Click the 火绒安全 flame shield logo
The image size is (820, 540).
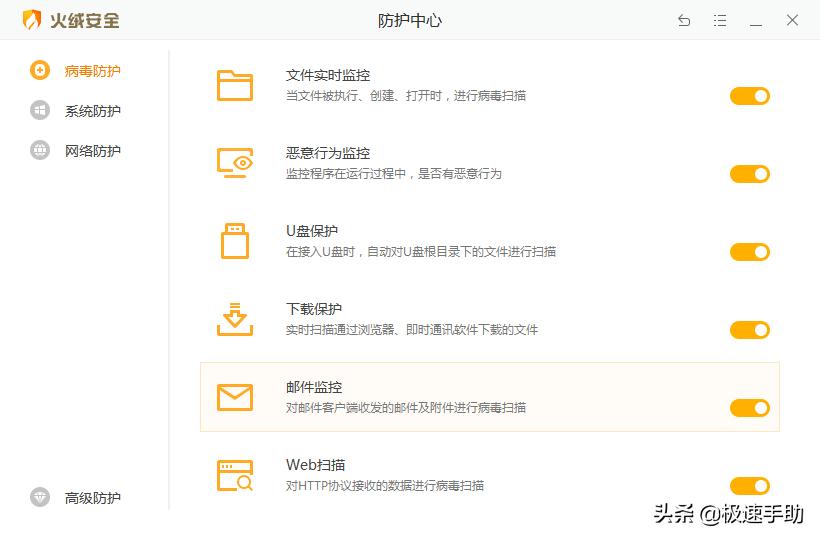(x=32, y=20)
